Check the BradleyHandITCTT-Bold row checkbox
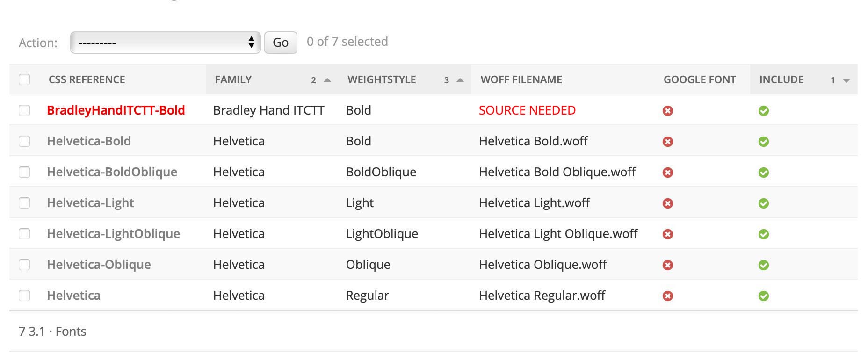Viewport: 868px width, 361px height. (24, 110)
